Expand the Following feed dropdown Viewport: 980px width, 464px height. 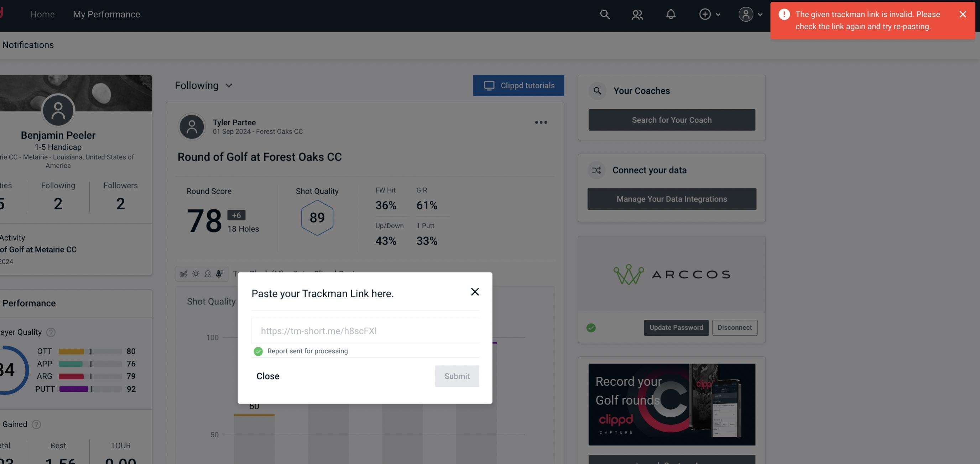tap(204, 85)
